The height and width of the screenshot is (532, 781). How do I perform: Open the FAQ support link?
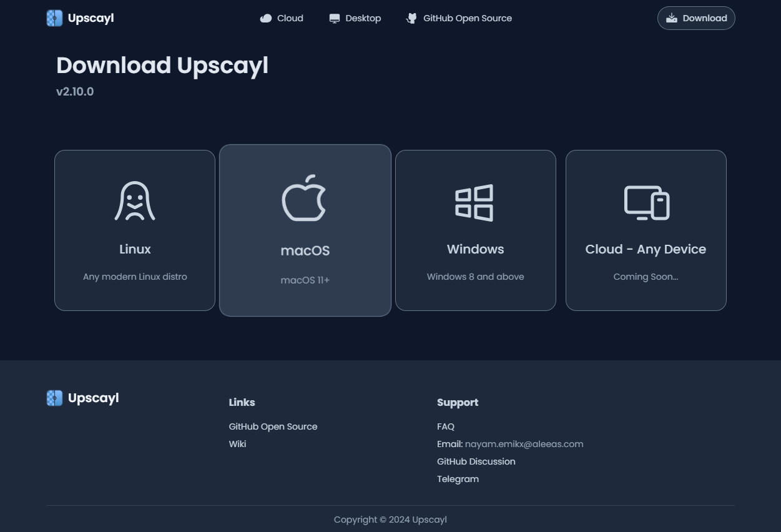(446, 426)
